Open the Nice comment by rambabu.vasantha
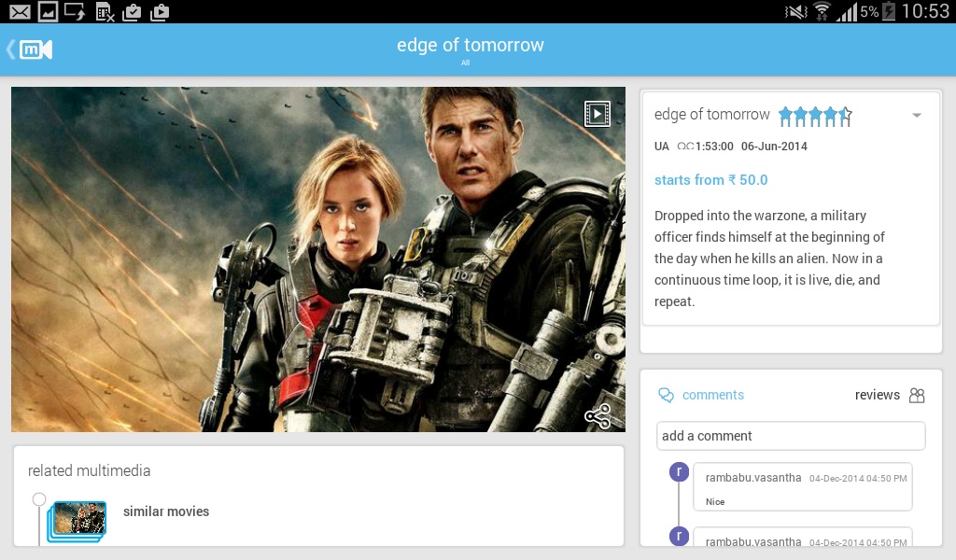This screenshot has width=956, height=560. (x=802, y=487)
